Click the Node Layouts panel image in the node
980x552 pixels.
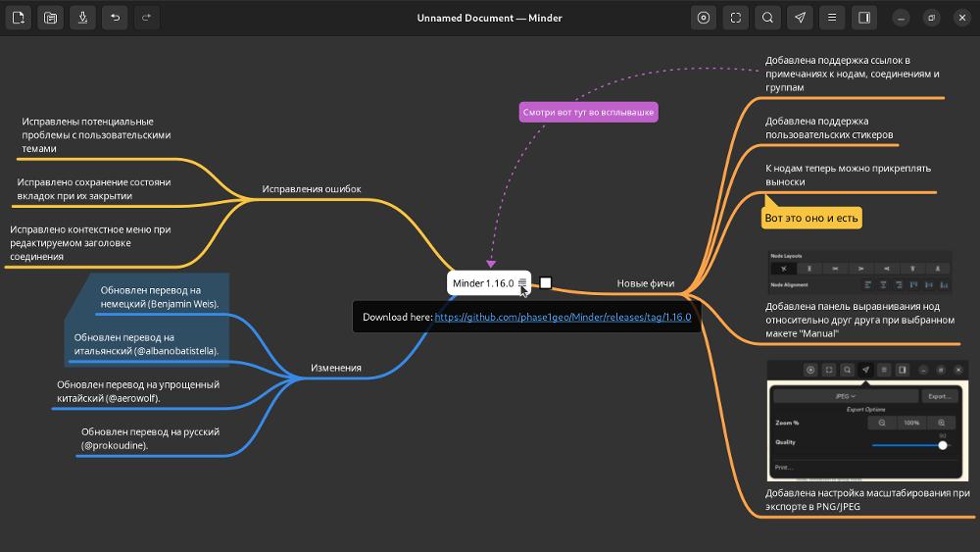859,273
